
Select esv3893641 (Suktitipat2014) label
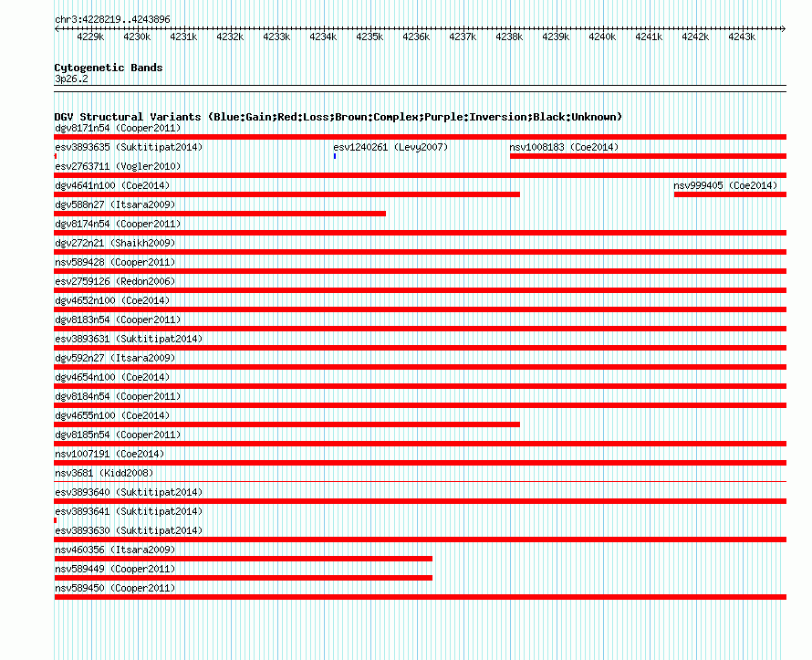coord(129,511)
